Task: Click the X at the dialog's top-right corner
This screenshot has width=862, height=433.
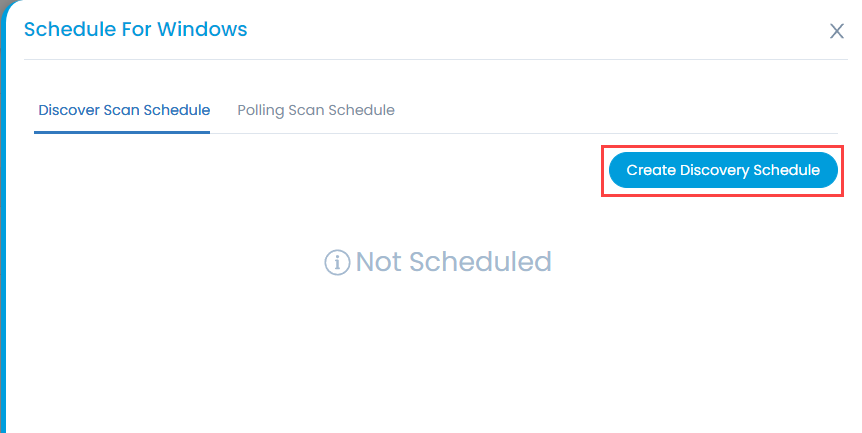Action: 837,31
